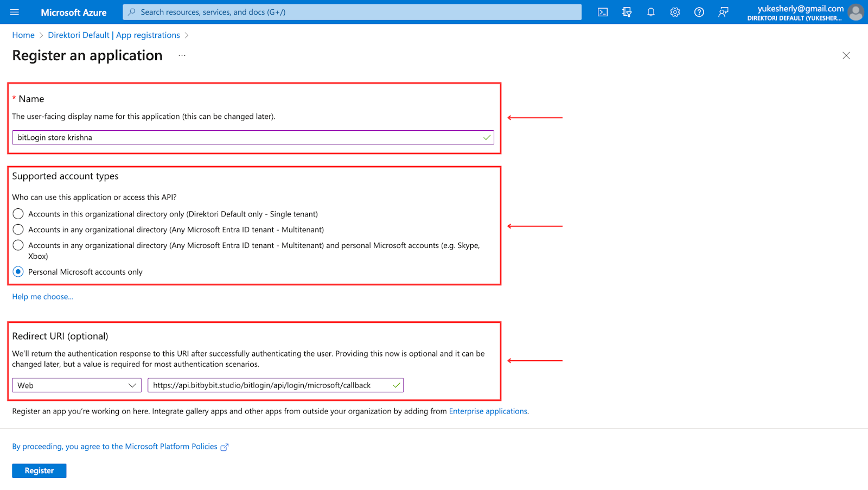Open the hamburger portal menu
Viewport: 868px width, 490px height.
(15, 12)
